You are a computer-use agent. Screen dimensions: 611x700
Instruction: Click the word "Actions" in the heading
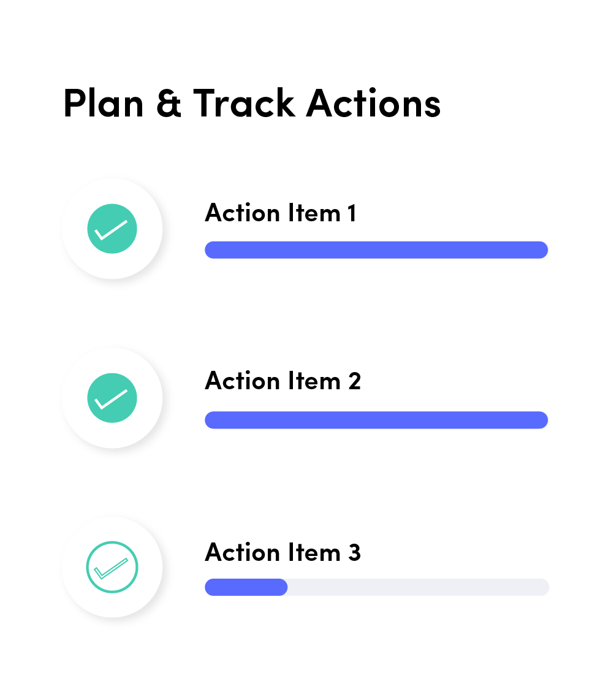click(x=373, y=103)
